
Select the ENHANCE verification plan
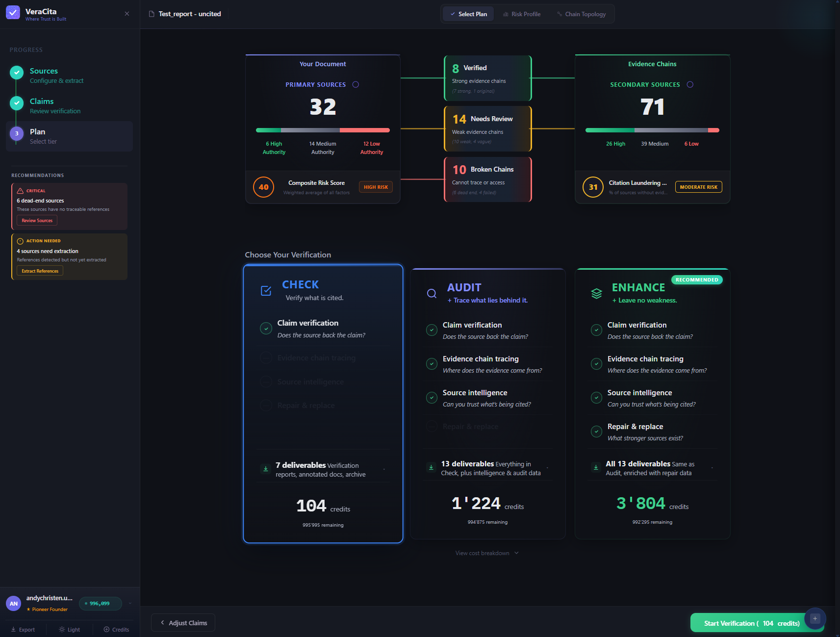[653, 404]
